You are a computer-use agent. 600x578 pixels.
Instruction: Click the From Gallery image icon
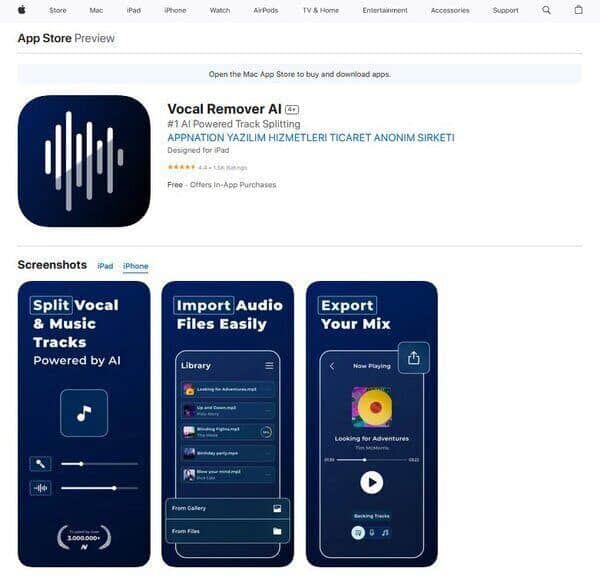pos(277,508)
